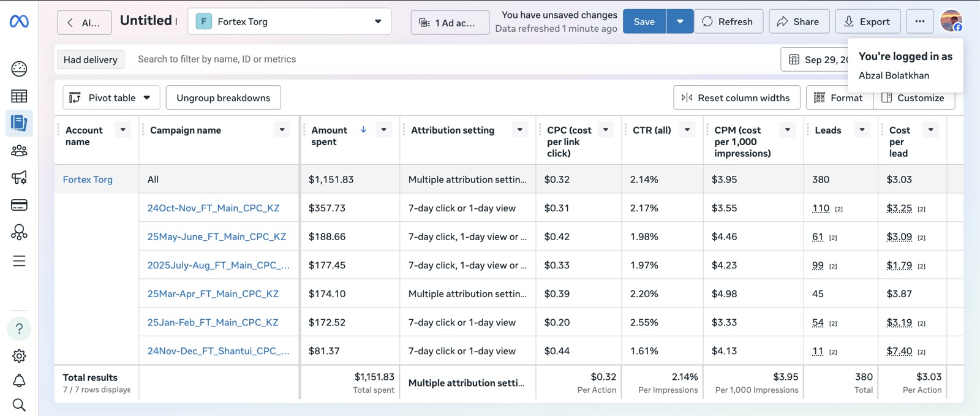Open Save options dropdown arrow
This screenshot has height=416, width=980.
[x=680, y=21]
